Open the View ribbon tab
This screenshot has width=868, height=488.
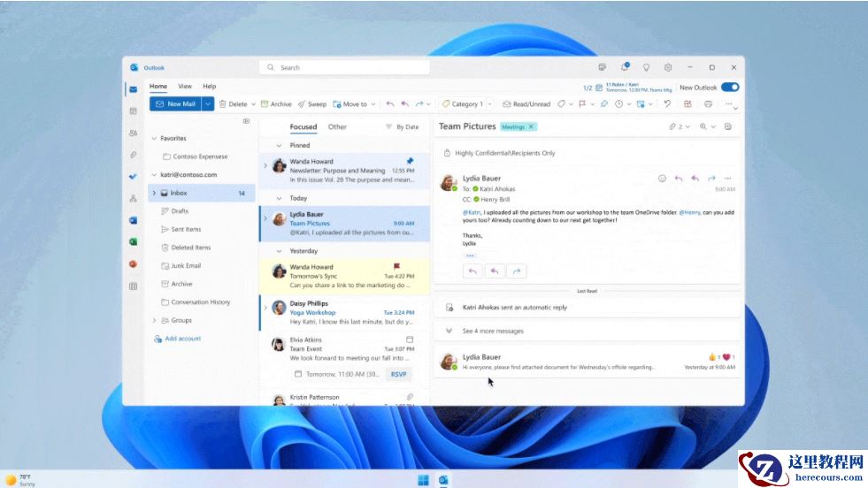185,87
